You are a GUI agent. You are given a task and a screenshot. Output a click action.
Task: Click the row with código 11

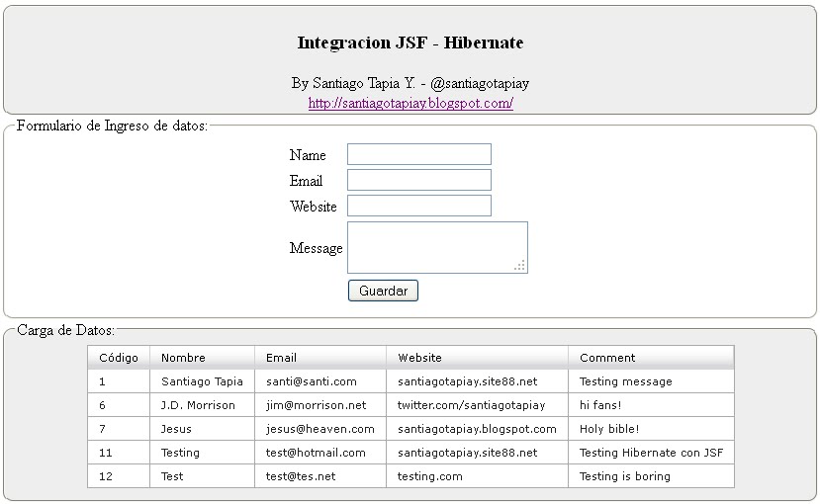[x=411, y=453]
